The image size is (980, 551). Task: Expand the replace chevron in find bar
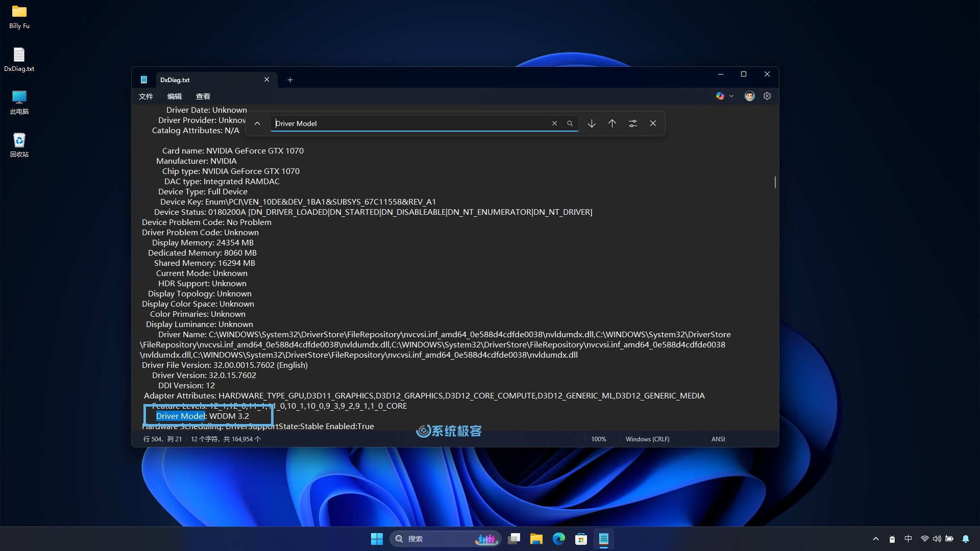(257, 123)
